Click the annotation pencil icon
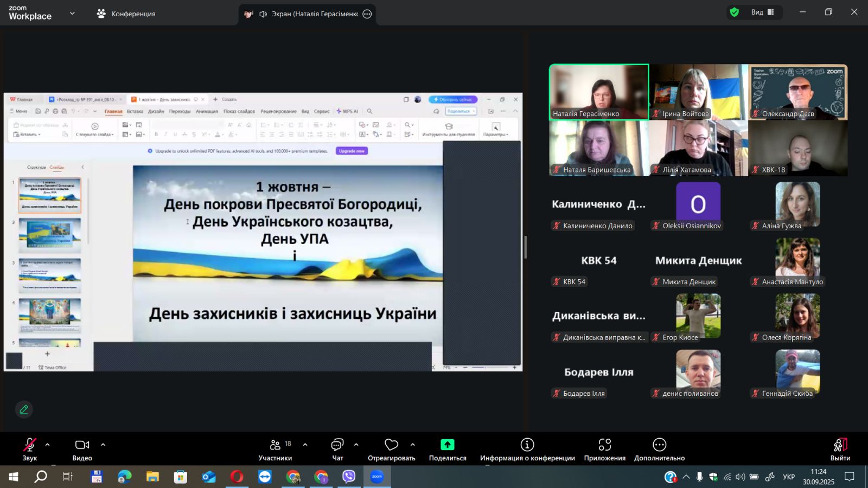Image resolution: width=868 pixels, height=488 pixels. tap(24, 410)
